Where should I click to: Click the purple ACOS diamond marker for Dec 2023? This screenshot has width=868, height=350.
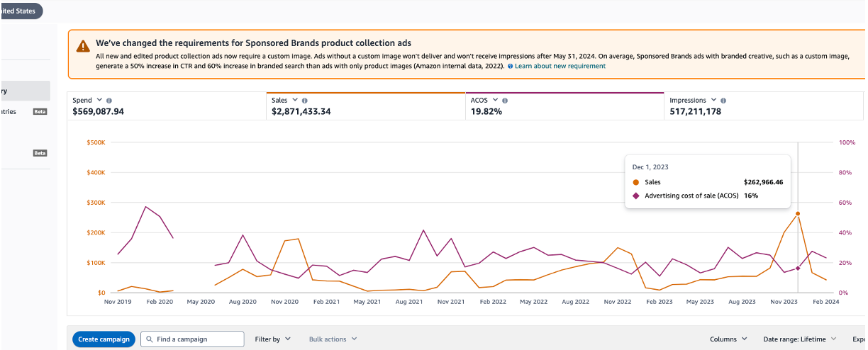click(798, 269)
